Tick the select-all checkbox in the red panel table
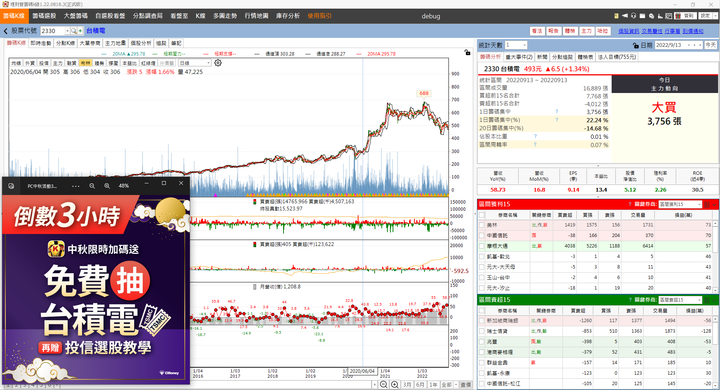This screenshot has width=720, height=390. [482, 215]
